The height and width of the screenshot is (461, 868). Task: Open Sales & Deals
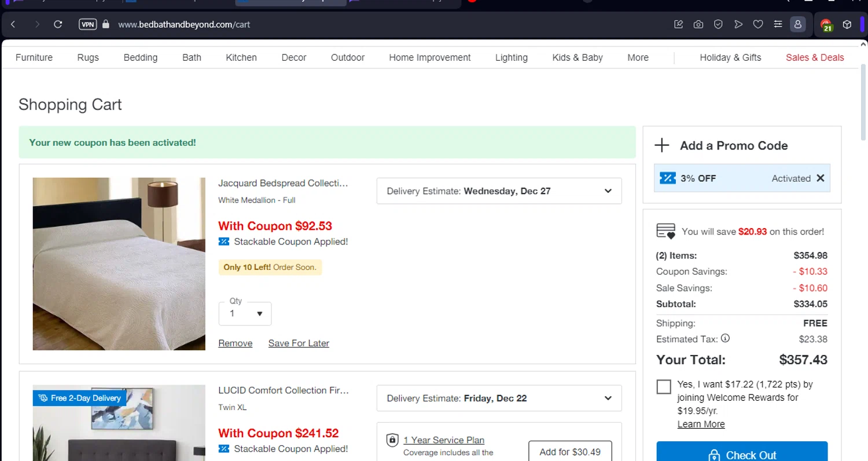tap(815, 57)
